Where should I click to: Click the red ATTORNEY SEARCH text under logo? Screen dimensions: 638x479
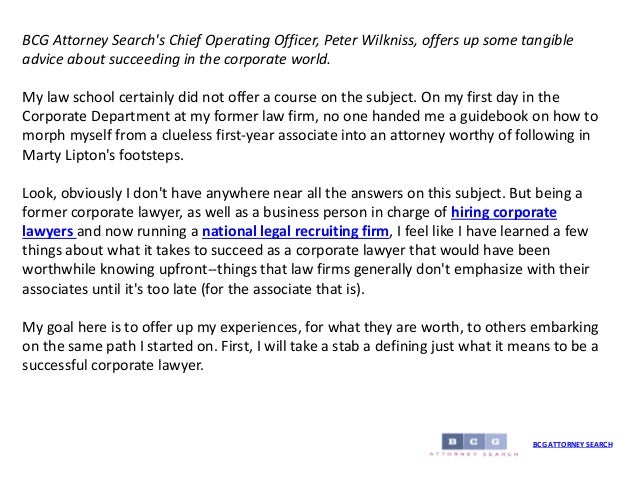(x=474, y=454)
